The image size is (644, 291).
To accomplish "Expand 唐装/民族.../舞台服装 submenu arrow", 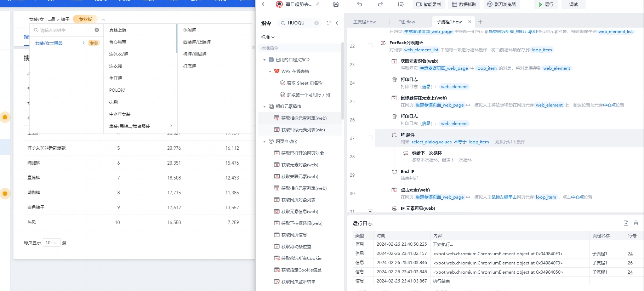I will point(171,126).
